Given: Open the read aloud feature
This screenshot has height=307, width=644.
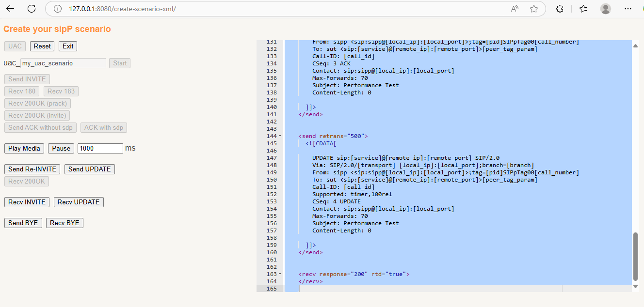Looking at the screenshot, I should (x=514, y=8).
